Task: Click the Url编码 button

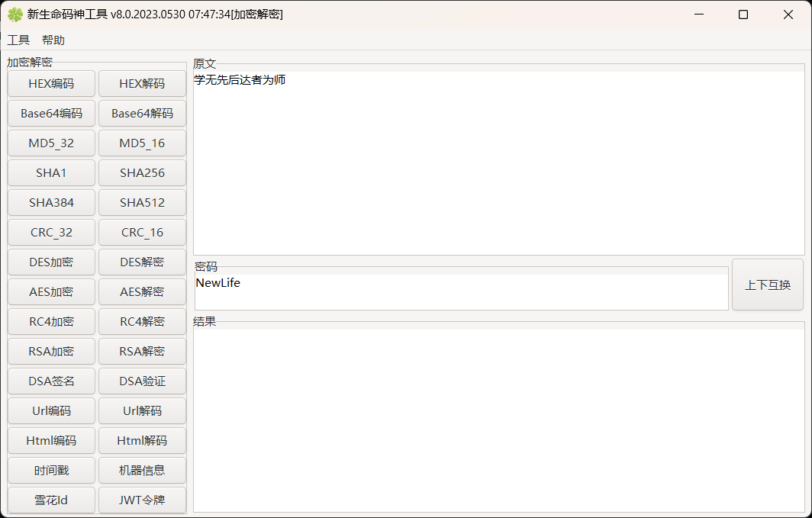Action: click(51, 411)
